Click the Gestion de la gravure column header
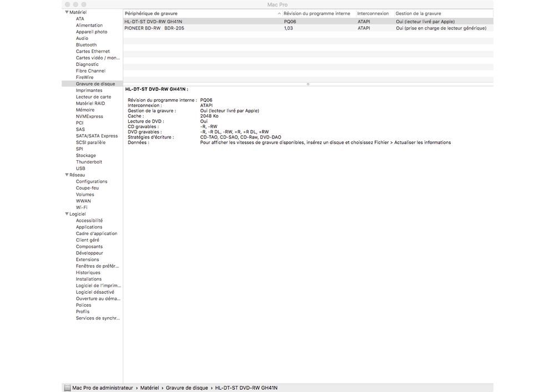The image size is (555, 392). (418, 13)
